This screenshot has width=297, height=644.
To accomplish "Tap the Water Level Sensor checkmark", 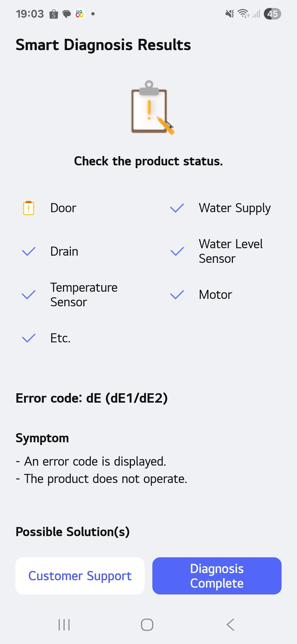I will (177, 251).
